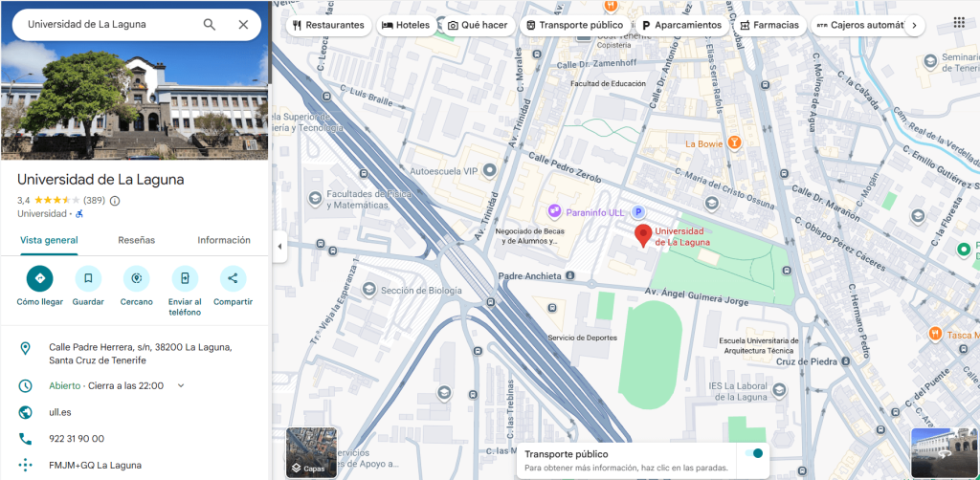Click the plus code dots icon

[25, 465]
